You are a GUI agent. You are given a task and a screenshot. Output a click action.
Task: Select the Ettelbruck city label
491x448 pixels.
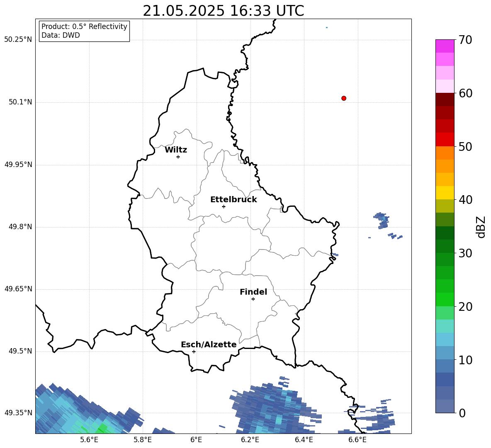pos(233,200)
